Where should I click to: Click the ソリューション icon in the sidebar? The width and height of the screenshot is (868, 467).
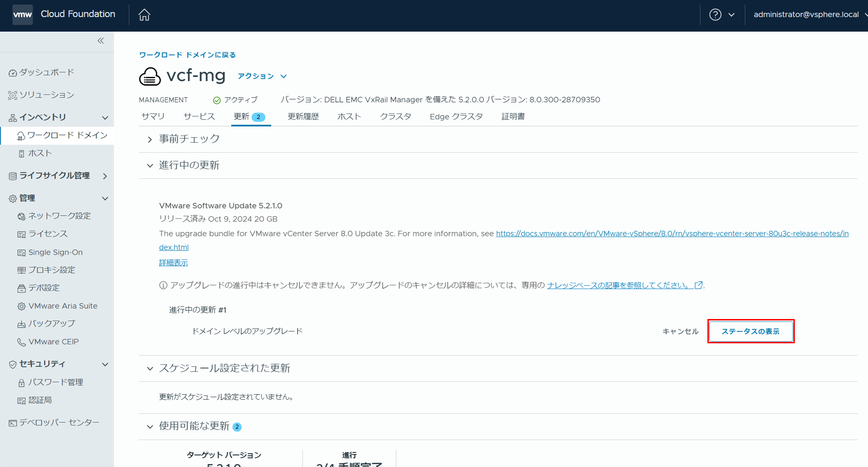pyautogui.click(x=13, y=95)
